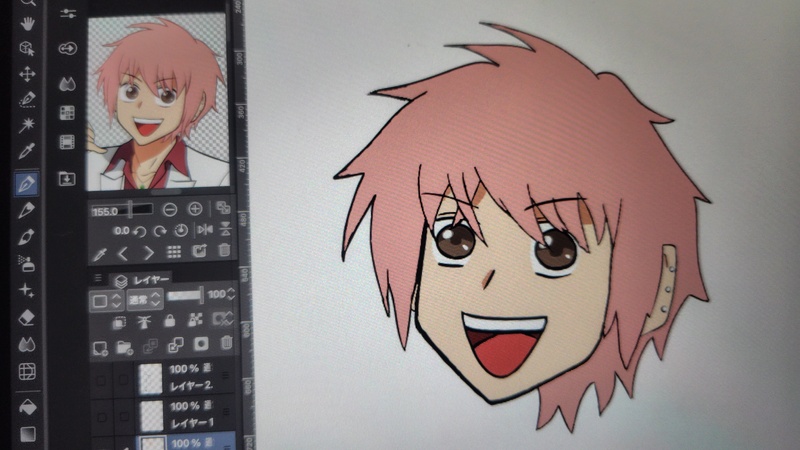Flip sub view vertically
Image resolution: width=800 pixels, height=450 pixels.
(x=225, y=229)
